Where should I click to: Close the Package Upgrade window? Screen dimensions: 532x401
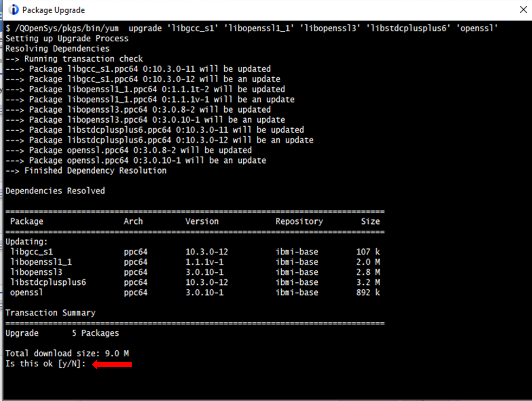[523, 9]
